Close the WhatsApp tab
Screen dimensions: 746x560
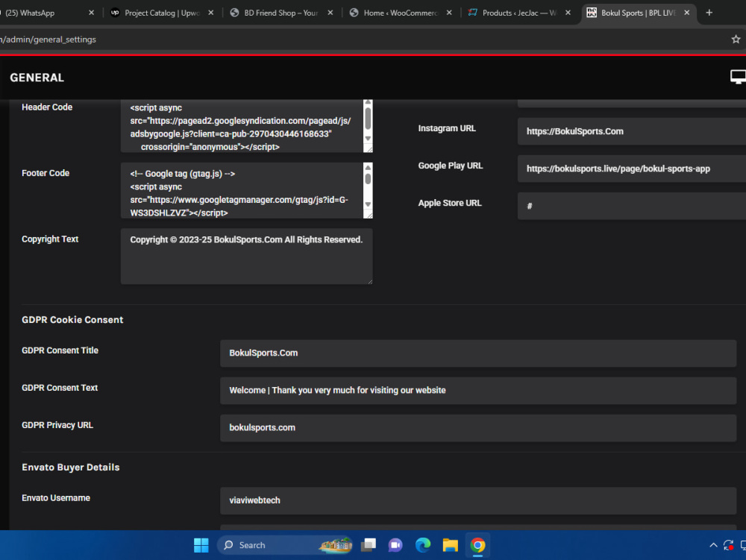91,13
